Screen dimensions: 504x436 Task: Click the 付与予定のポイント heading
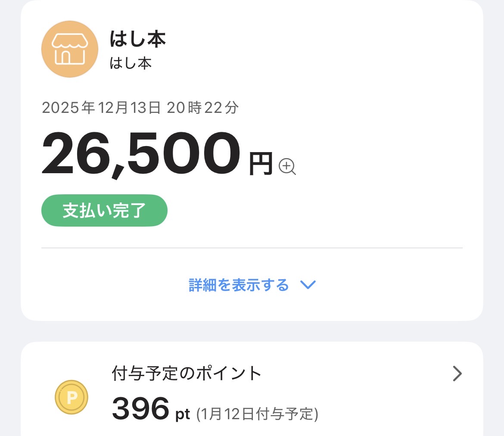187,373
